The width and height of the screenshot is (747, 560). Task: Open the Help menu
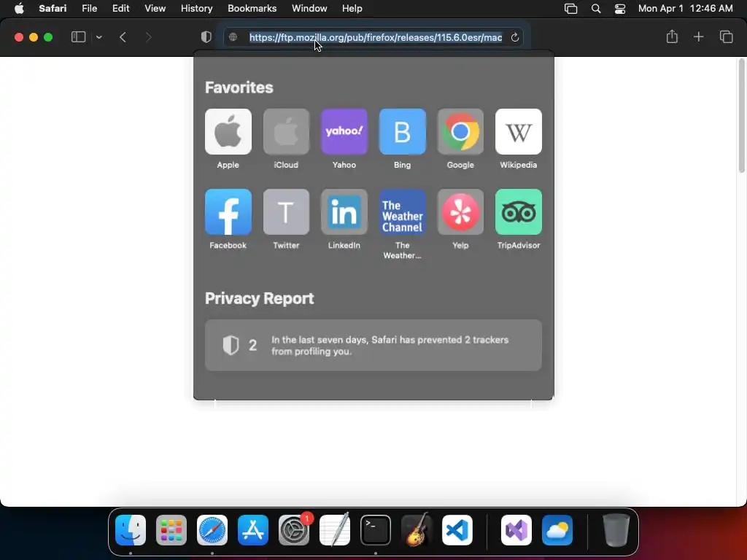pos(352,9)
